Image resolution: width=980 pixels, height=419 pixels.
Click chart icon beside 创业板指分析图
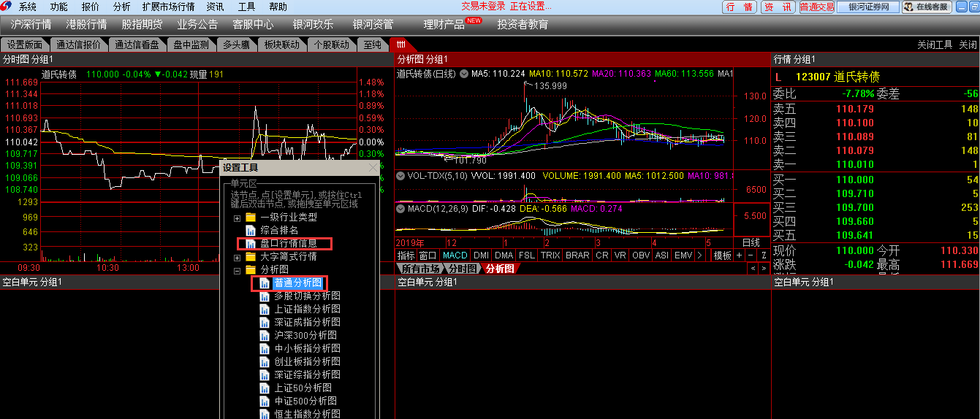(x=265, y=362)
